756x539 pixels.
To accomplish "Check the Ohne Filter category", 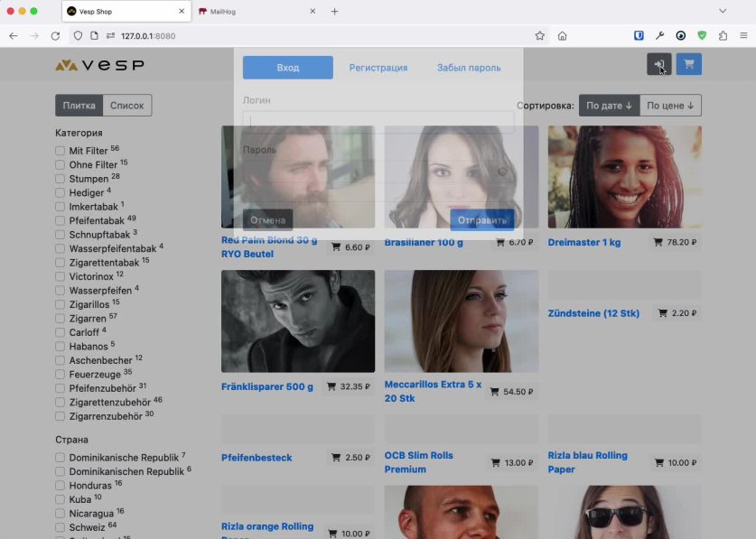I will [x=60, y=165].
